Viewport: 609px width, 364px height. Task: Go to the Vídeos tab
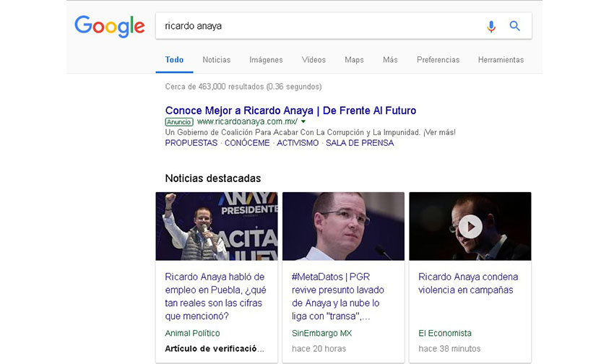point(314,60)
